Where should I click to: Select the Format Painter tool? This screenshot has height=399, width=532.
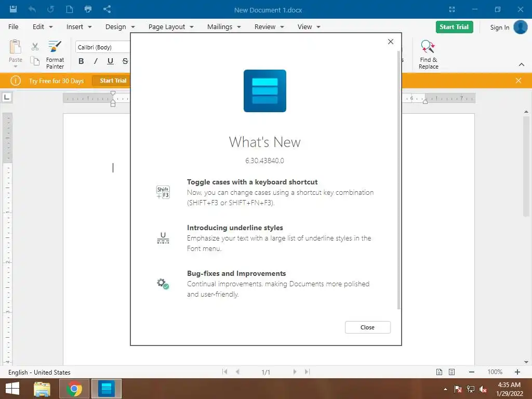pyautogui.click(x=55, y=54)
